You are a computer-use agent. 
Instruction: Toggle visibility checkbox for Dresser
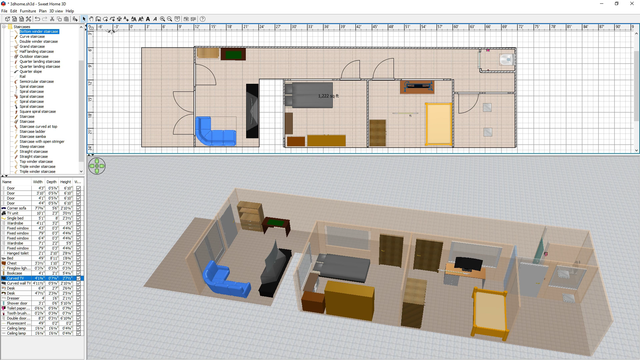click(x=78, y=298)
